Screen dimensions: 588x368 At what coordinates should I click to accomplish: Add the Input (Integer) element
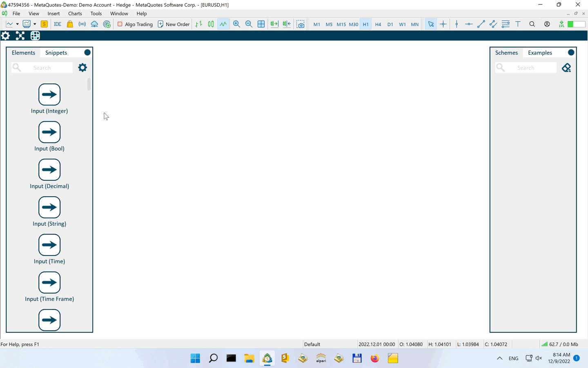(49, 94)
